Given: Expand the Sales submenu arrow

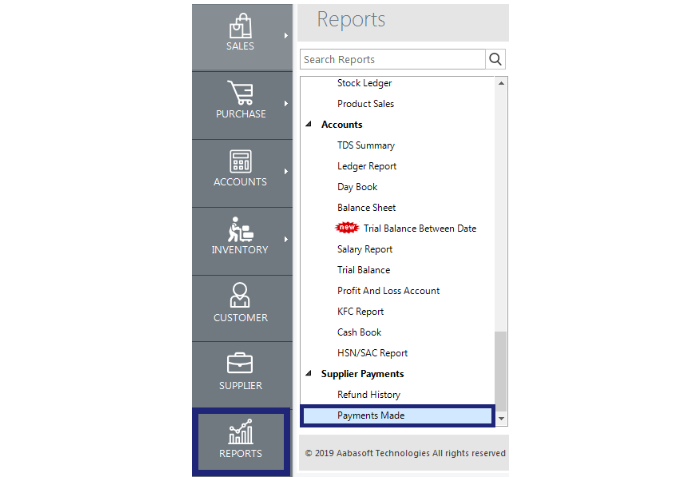Looking at the screenshot, I should point(286,36).
